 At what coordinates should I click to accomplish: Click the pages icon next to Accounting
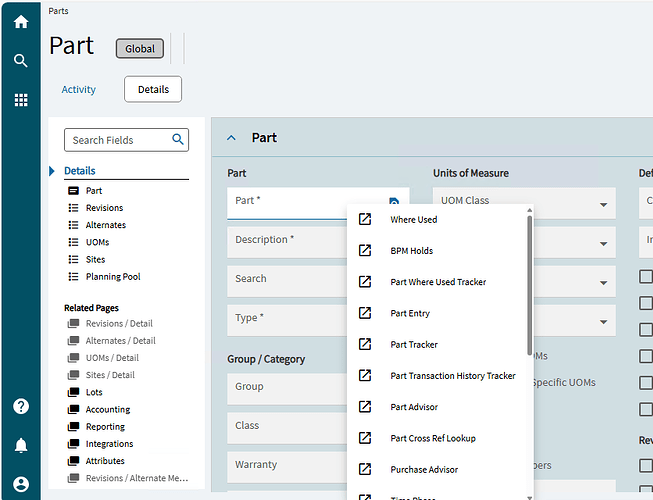[x=73, y=409]
